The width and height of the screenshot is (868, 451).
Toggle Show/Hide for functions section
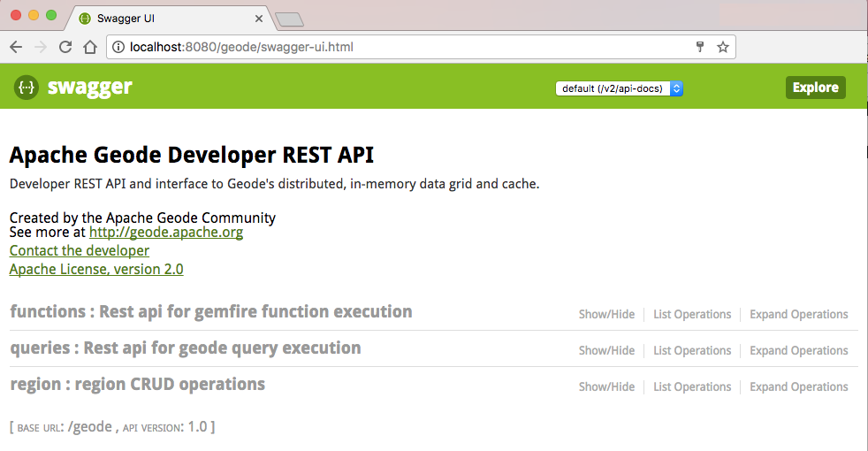606,315
